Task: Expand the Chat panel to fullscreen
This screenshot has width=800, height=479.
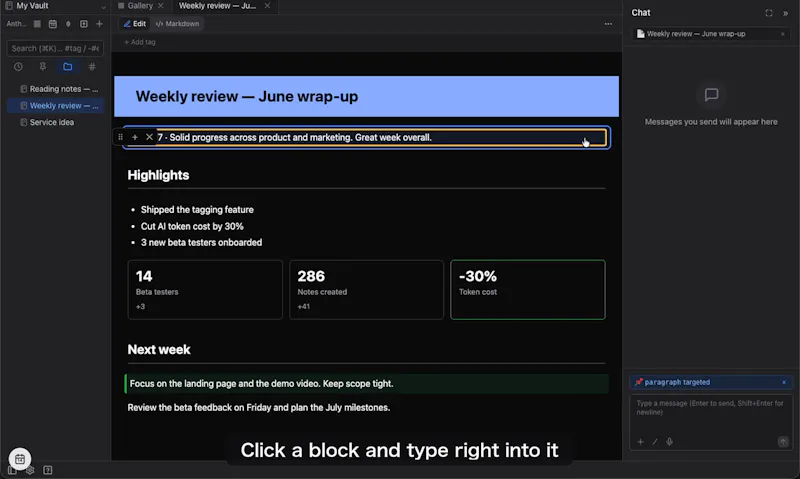Action: pyautogui.click(x=769, y=13)
